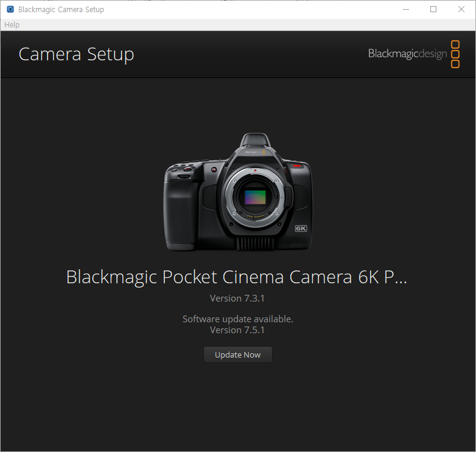Image resolution: width=476 pixels, height=452 pixels.
Task: Click the Blackmagic Camera Setup app icon
Action: (10, 9)
